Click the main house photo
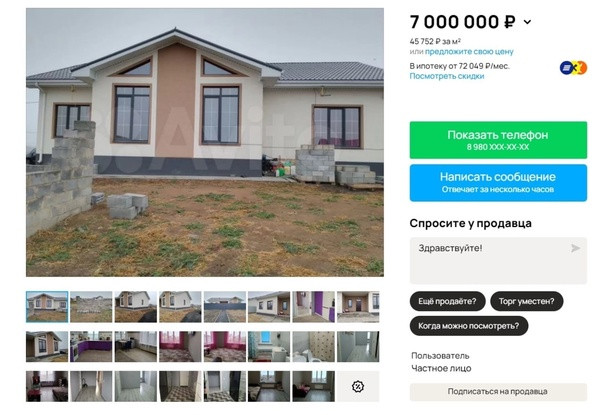 [205, 143]
